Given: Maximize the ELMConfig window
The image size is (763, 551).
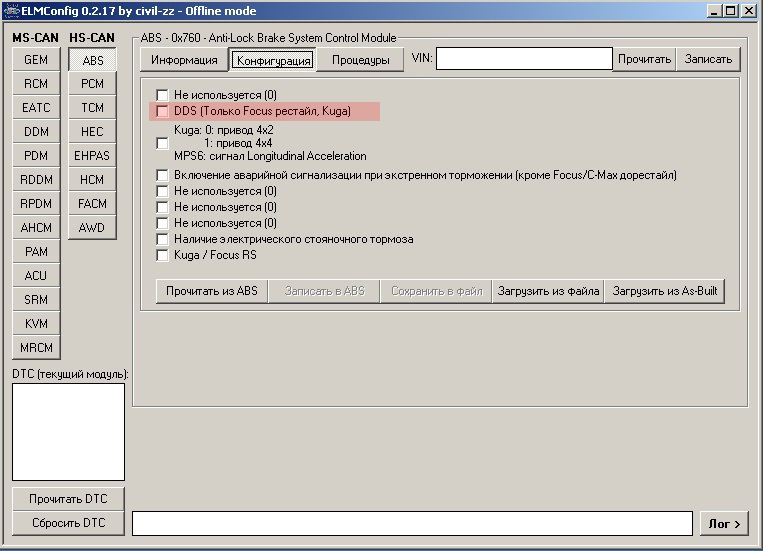Looking at the screenshot, I should [x=730, y=11].
